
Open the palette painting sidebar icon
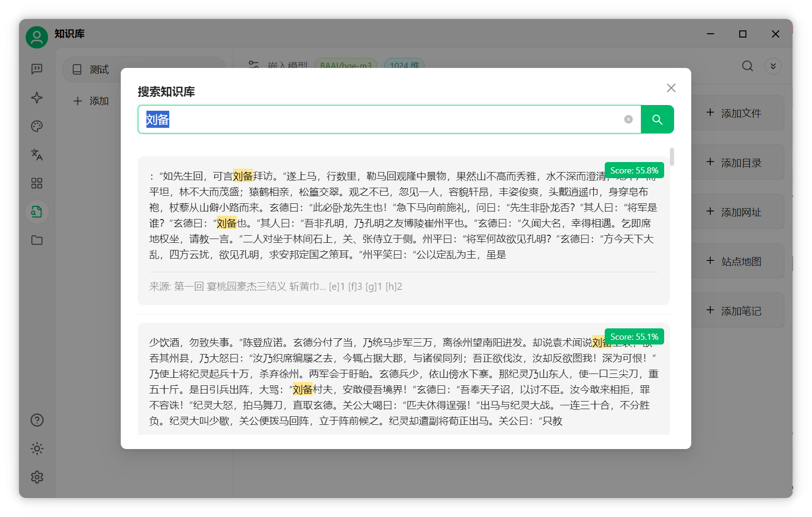[37, 126]
